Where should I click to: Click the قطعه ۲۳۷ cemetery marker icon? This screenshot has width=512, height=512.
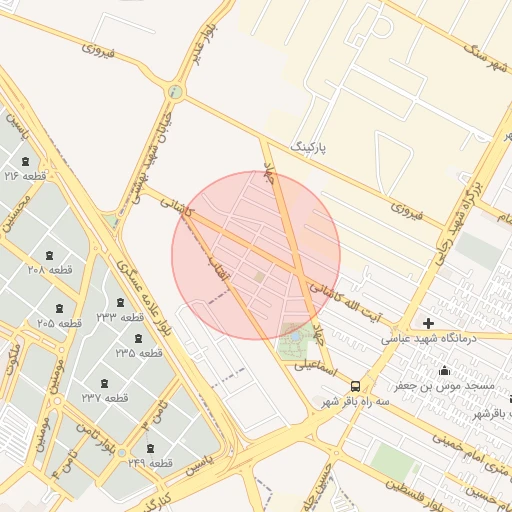point(104,384)
